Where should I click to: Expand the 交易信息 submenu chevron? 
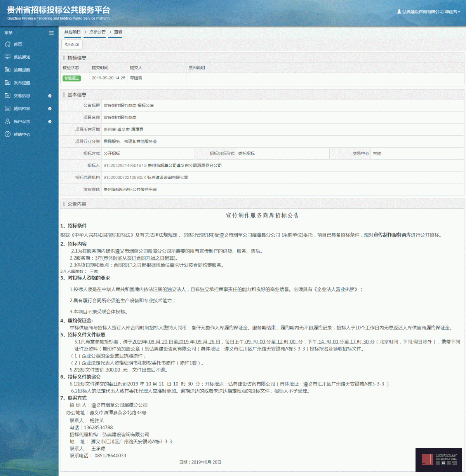[49, 96]
